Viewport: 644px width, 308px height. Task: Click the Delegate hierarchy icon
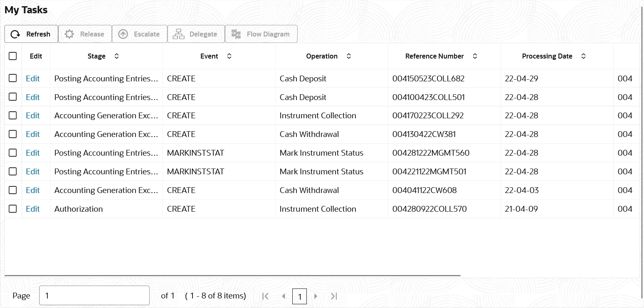click(x=178, y=34)
